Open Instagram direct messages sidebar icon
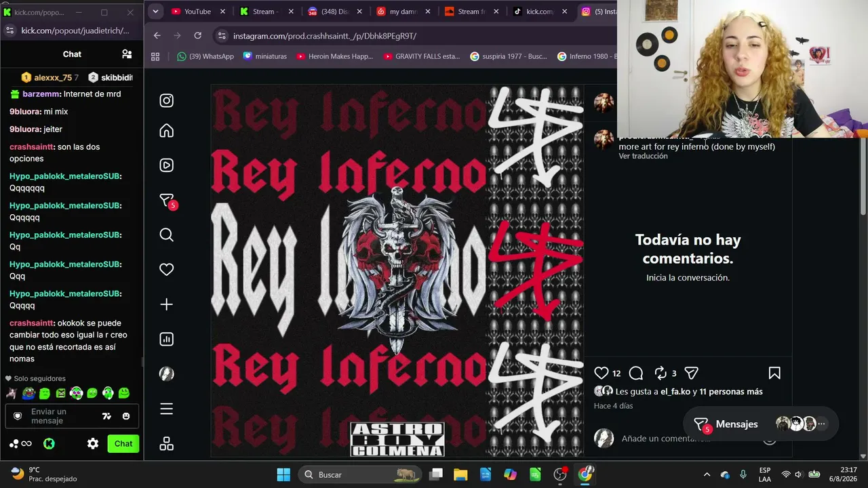Viewport: 868px width, 488px height. 167,201
